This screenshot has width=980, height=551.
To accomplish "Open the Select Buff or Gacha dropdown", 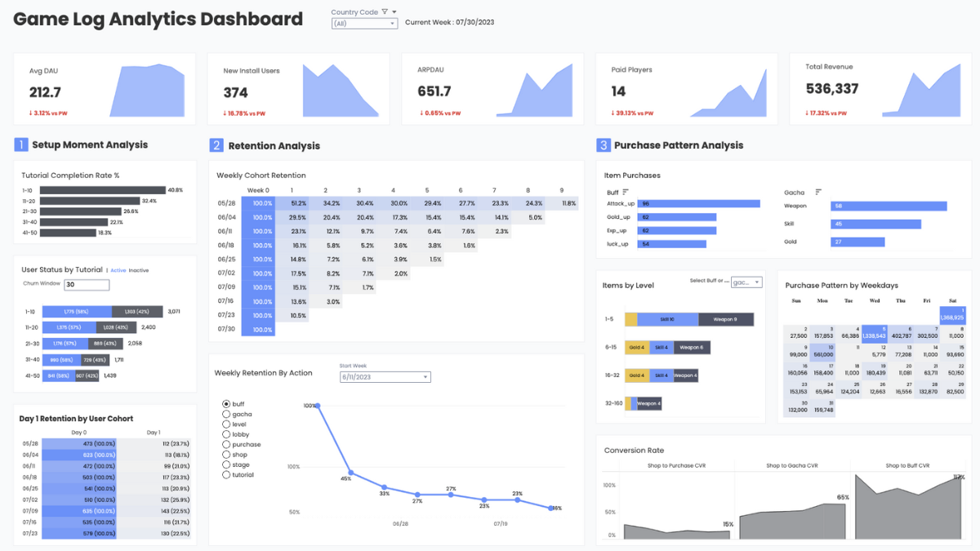I will tap(746, 282).
